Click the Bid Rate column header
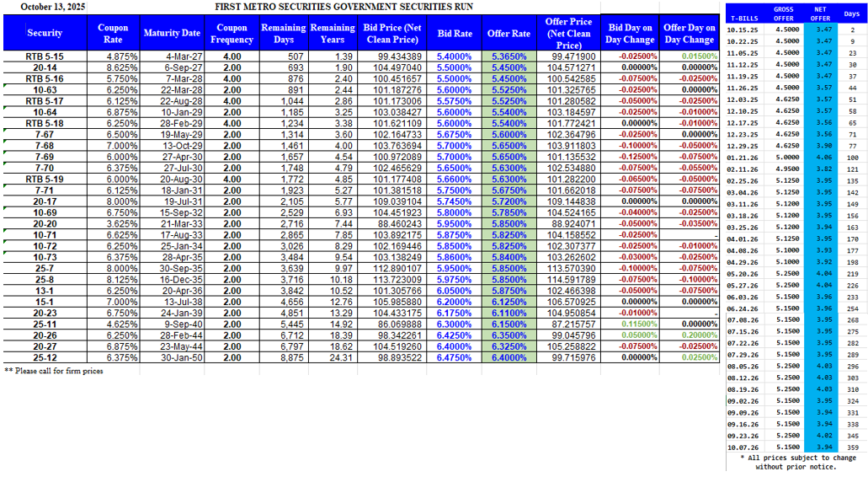The height and width of the screenshot is (477, 868). click(455, 33)
